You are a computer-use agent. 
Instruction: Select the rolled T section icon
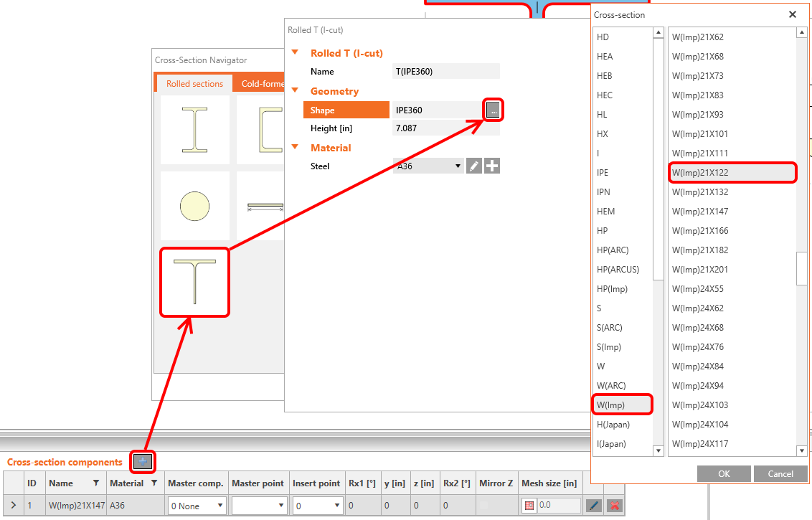(194, 283)
